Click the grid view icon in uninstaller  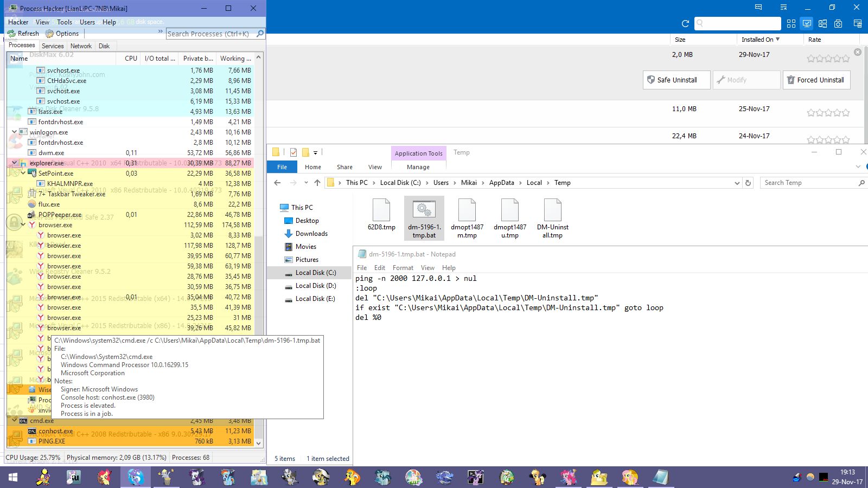(x=791, y=24)
